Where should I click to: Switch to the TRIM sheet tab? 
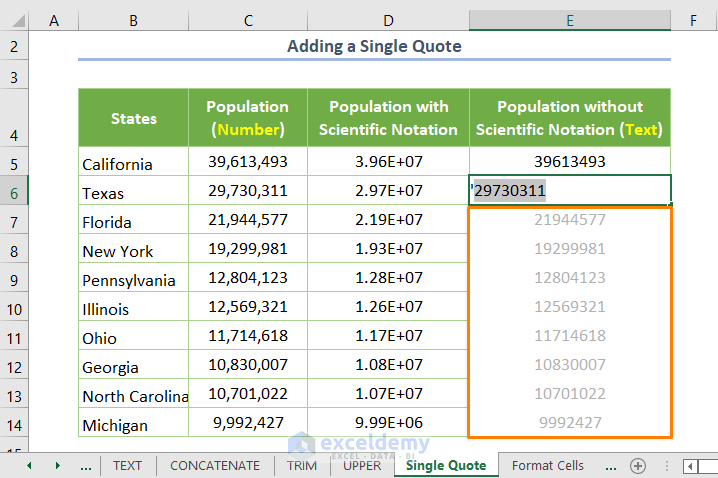click(x=301, y=466)
